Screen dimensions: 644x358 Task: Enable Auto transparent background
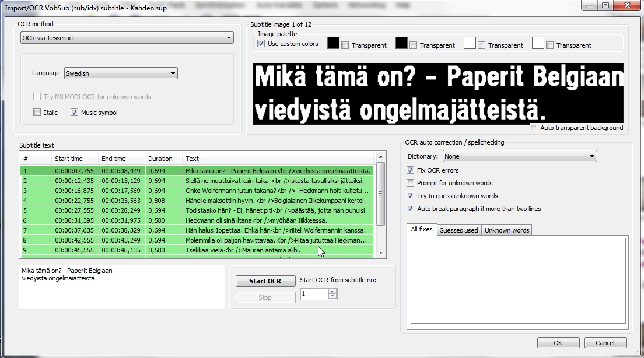point(534,128)
